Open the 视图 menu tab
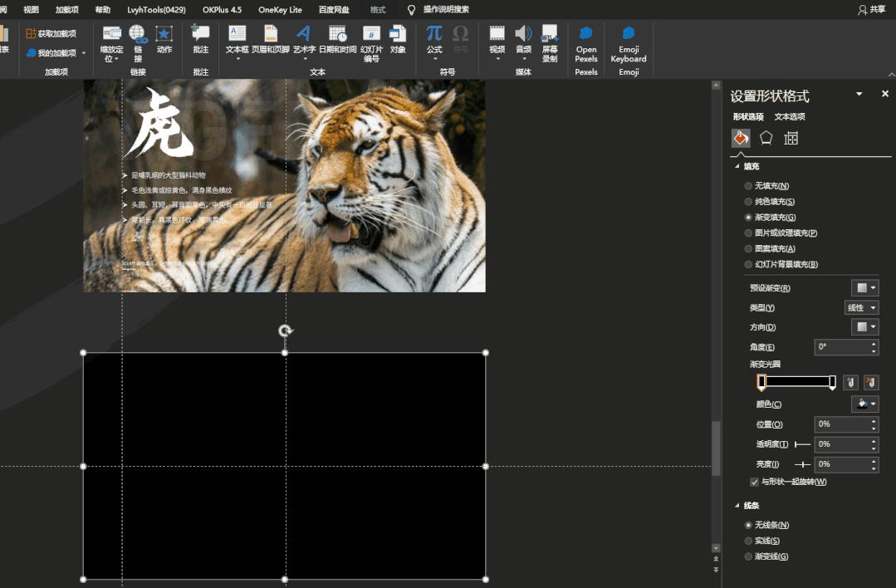Screen dimensions: 896x588 (x=31, y=10)
